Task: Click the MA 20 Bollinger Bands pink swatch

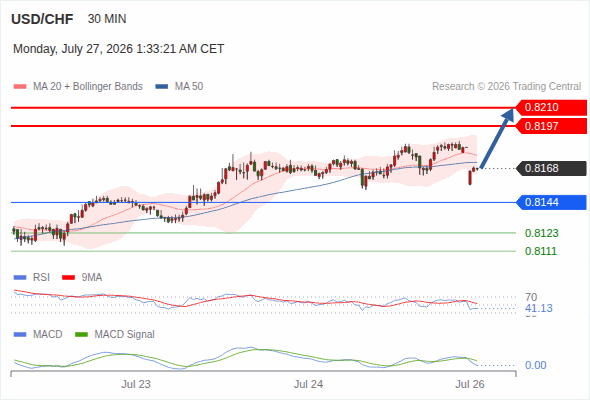Action: point(20,87)
